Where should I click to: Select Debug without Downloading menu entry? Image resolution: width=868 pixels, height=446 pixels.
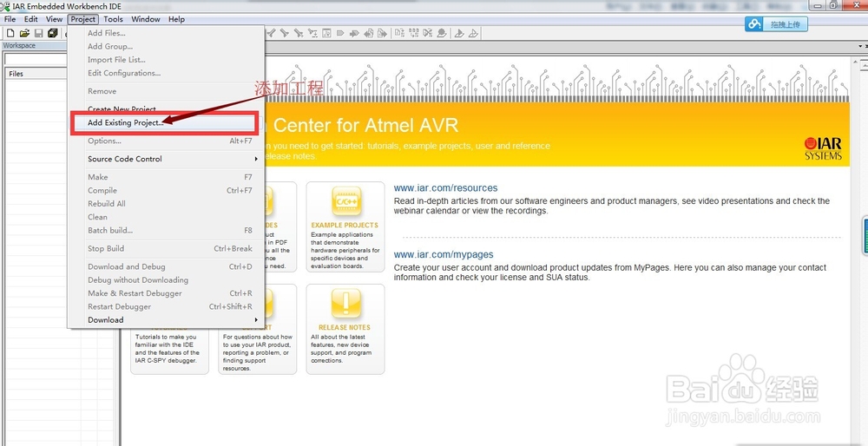[x=166, y=280]
